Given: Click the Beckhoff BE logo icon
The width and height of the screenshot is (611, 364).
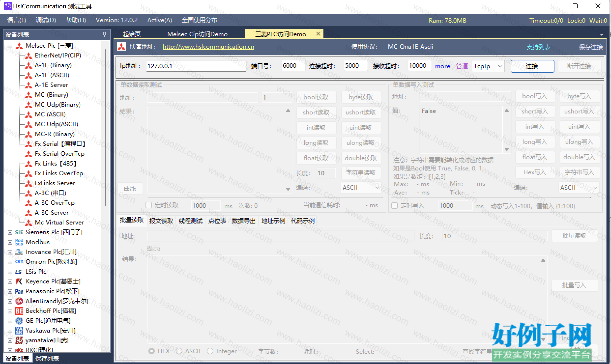Looking at the screenshot, I should point(19,311).
